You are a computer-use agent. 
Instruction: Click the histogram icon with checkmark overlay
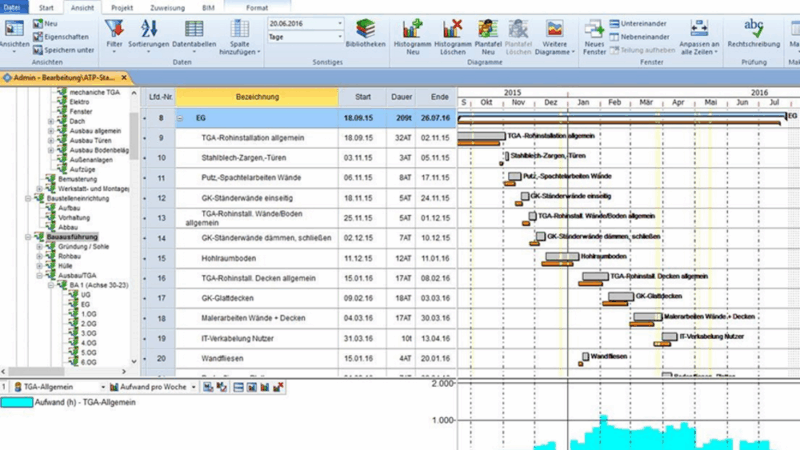click(x=221, y=387)
